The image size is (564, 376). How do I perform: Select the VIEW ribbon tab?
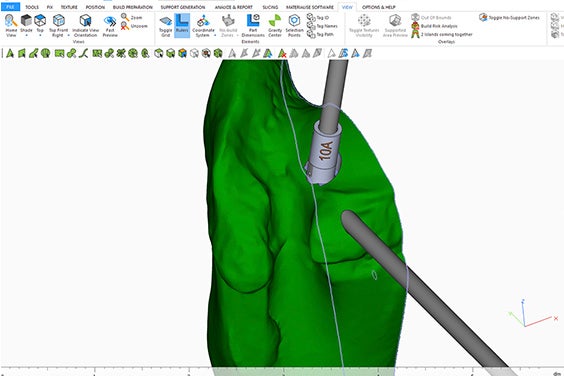point(347,7)
